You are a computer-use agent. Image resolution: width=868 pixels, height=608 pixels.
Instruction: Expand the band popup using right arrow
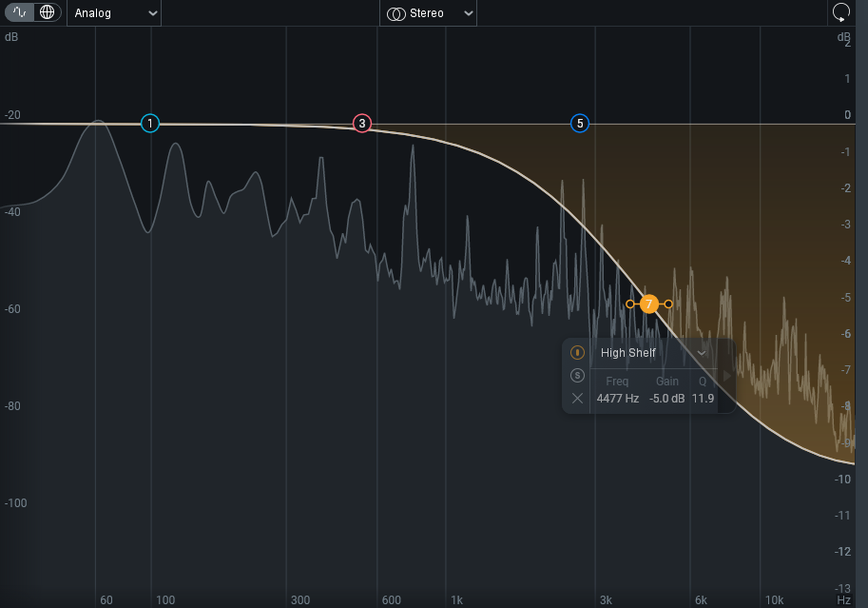click(x=727, y=377)
